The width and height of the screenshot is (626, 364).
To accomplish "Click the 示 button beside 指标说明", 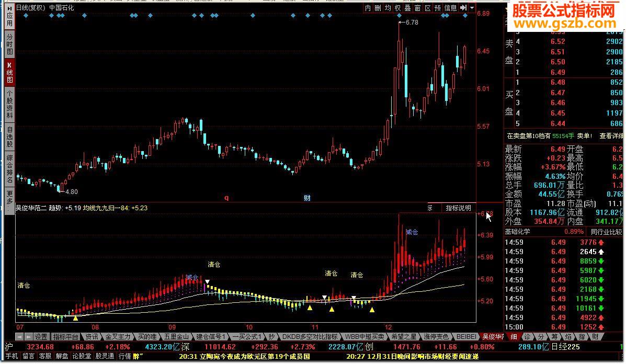I will (x=430, y=208).
